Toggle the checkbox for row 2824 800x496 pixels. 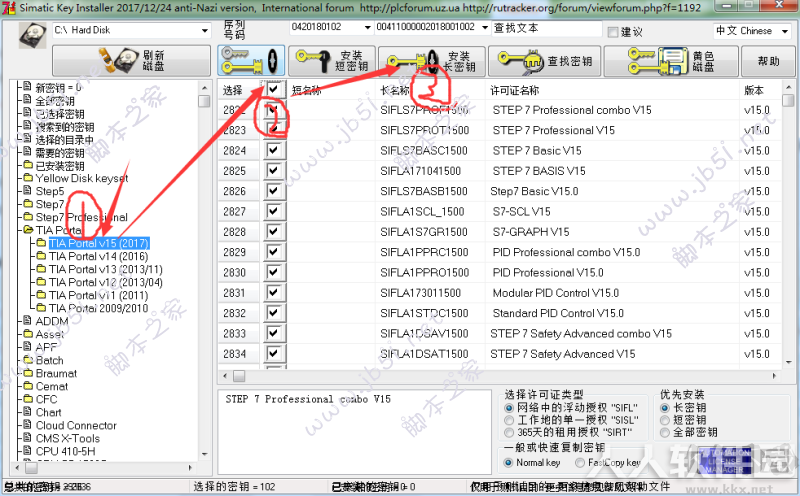[273, 150]
